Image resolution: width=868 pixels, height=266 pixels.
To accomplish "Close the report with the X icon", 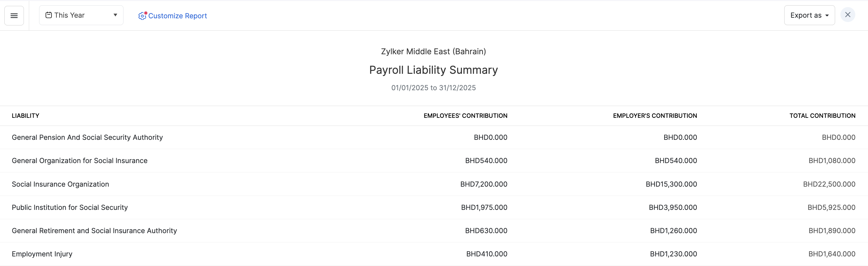I will click(848, 15).
